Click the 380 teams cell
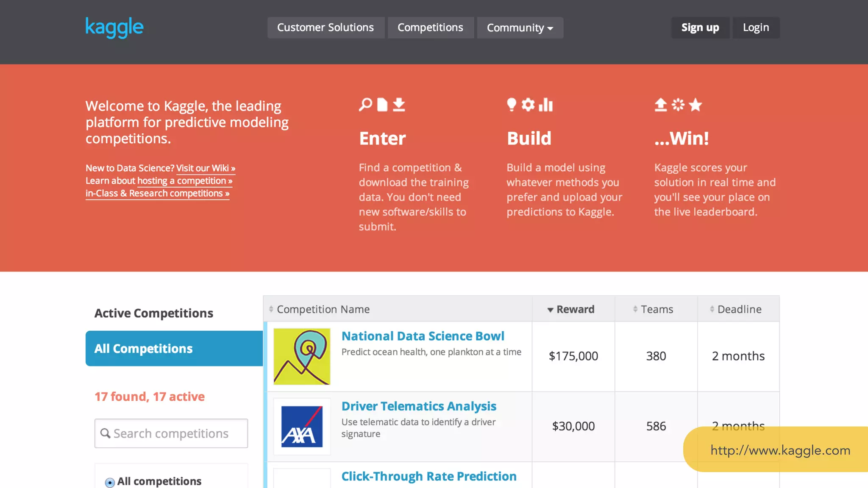This screenshot has height=488, width=868. [656, 356]
